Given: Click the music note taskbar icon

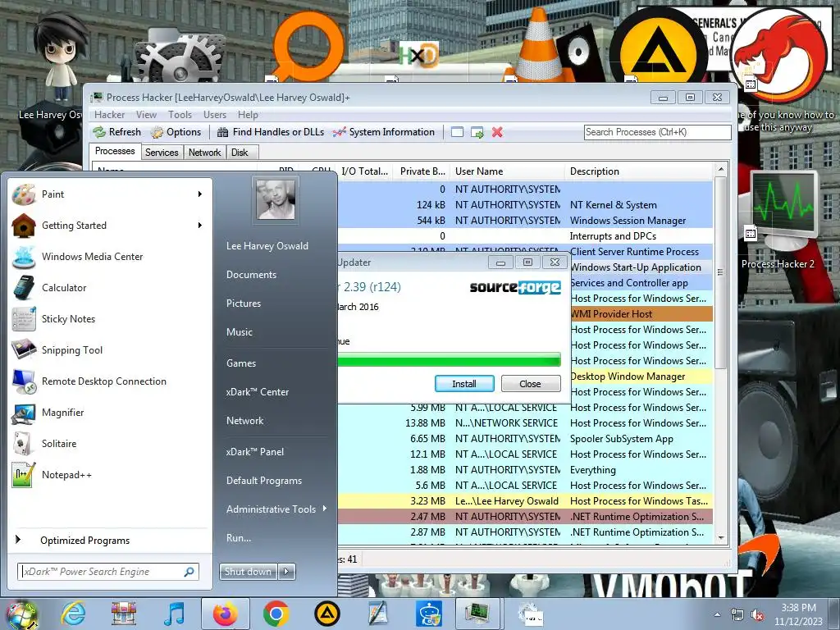Looking at the screenshot, I should (174, 614).
